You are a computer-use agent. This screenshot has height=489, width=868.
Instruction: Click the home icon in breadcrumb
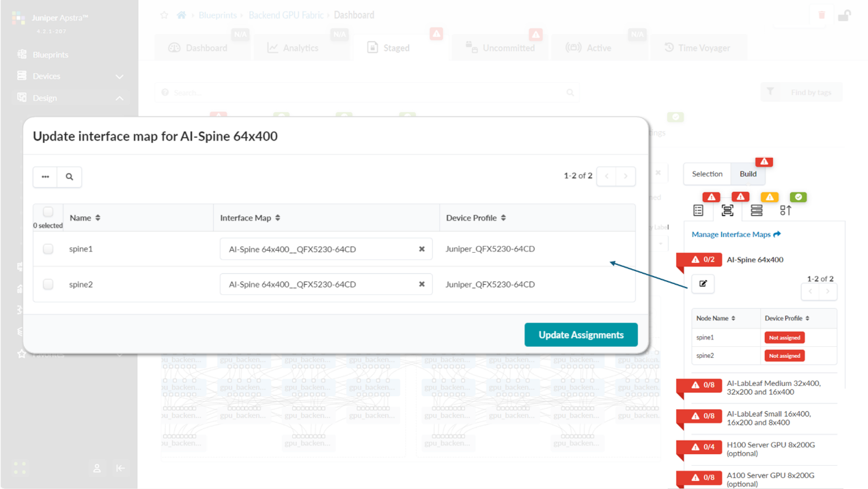(x=182, y=15)
